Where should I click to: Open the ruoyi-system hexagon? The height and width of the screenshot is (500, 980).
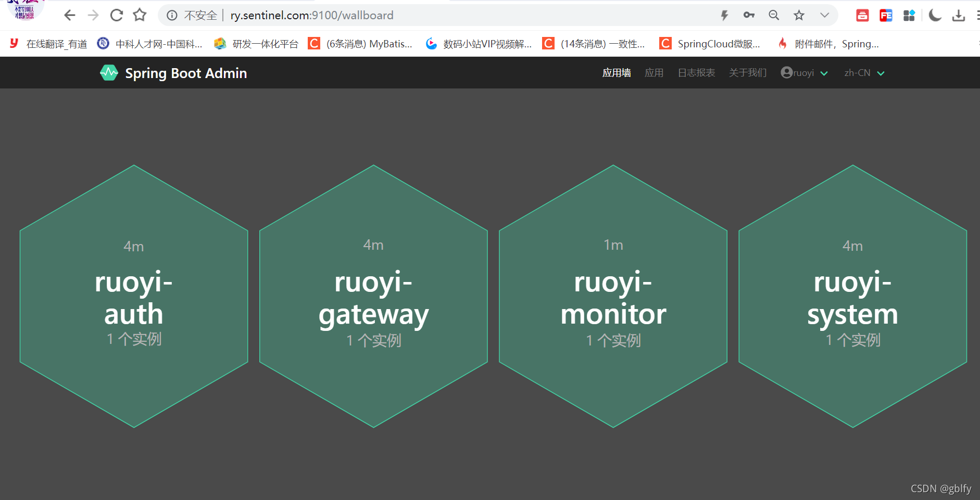coord(852,296)
